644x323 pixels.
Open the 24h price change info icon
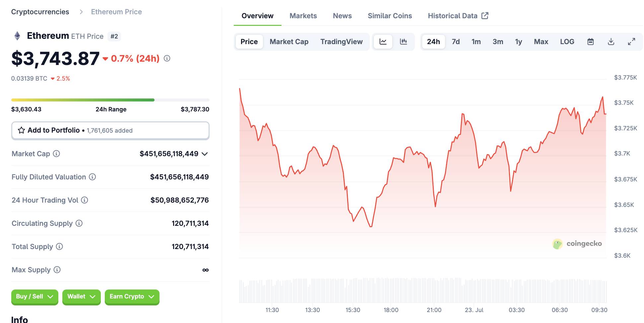click(167, 58)
